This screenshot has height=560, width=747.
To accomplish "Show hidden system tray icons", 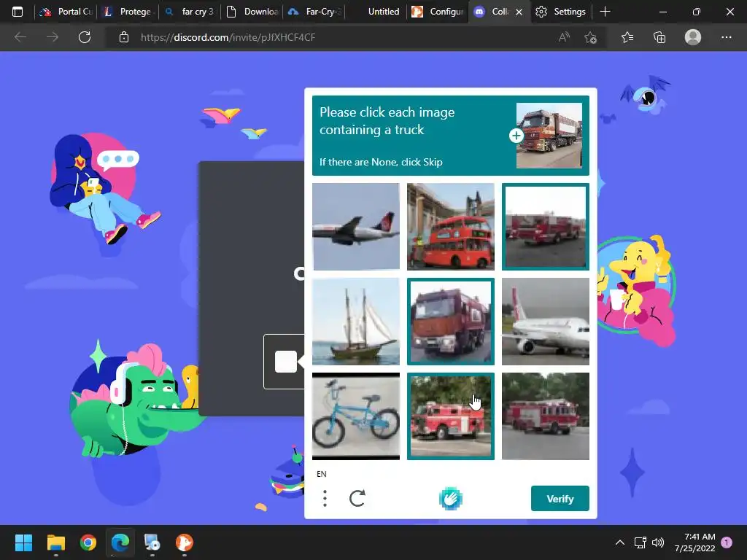I will [620, 542].
